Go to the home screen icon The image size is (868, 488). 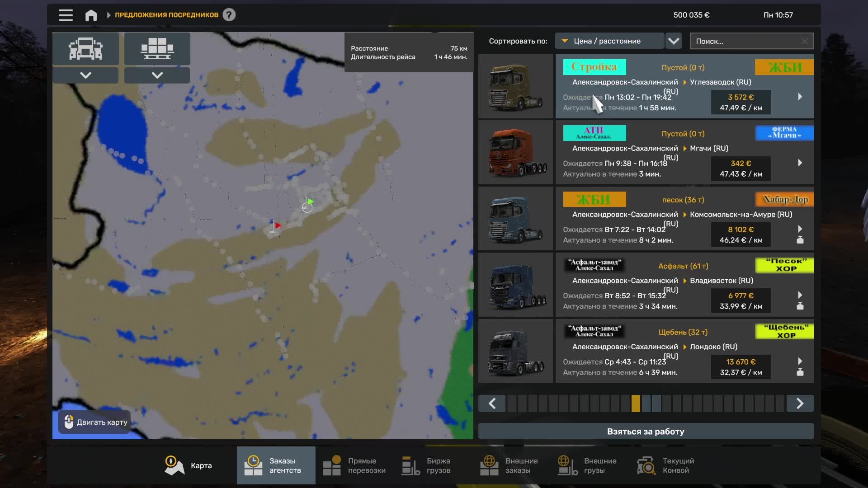pyautogui.click(x=91, y=15)
